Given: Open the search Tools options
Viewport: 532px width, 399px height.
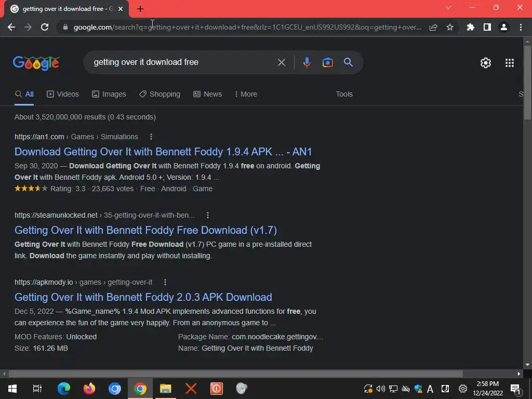Looking at the screenshot, I should pyautogui.click(x=344, y=95).
